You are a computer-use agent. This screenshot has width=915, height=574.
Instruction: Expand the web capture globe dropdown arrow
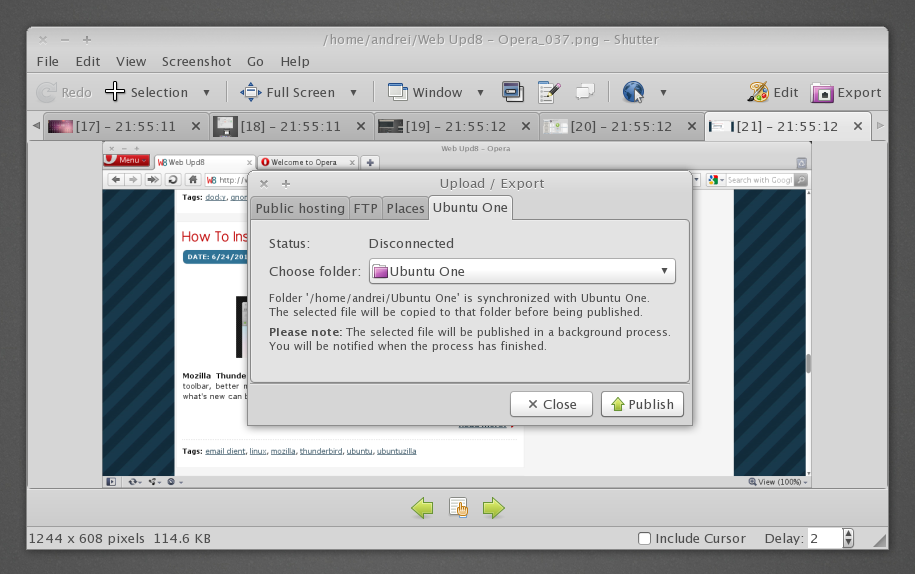coord(663,93)
